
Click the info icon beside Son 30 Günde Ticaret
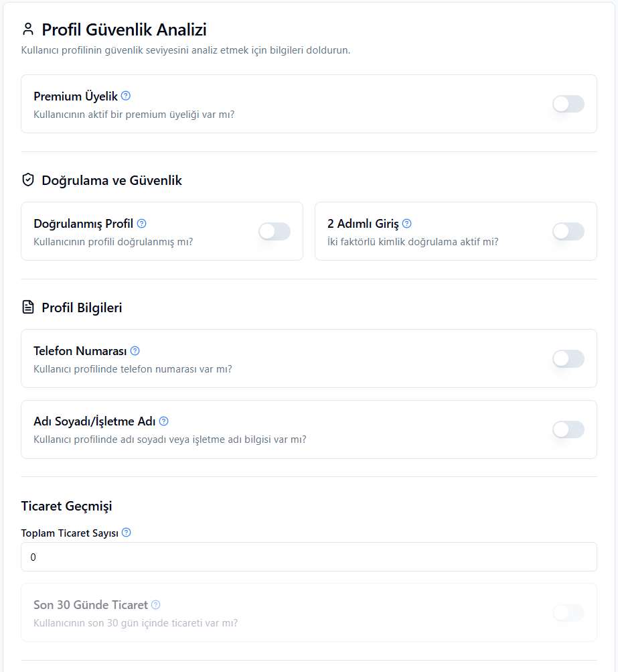pos(156,605)
